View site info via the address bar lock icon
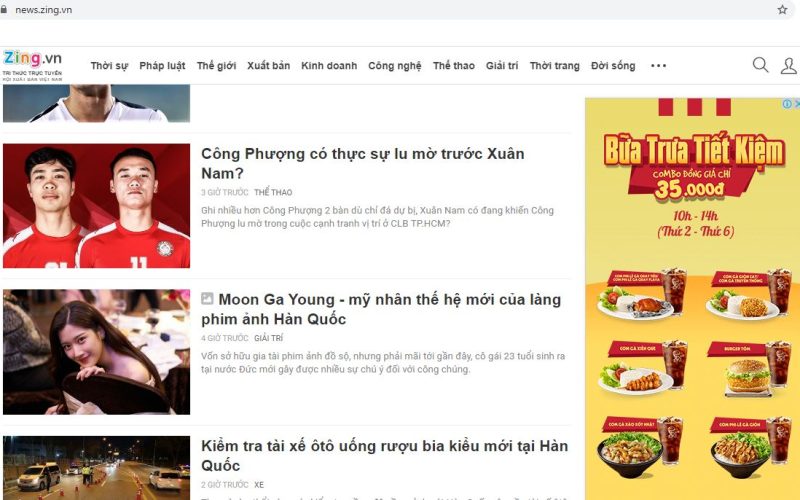 [4, 10]
